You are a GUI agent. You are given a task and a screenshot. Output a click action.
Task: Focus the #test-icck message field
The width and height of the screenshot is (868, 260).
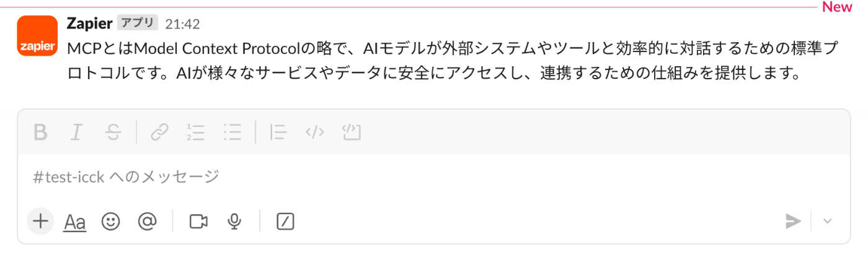point(434,177)
